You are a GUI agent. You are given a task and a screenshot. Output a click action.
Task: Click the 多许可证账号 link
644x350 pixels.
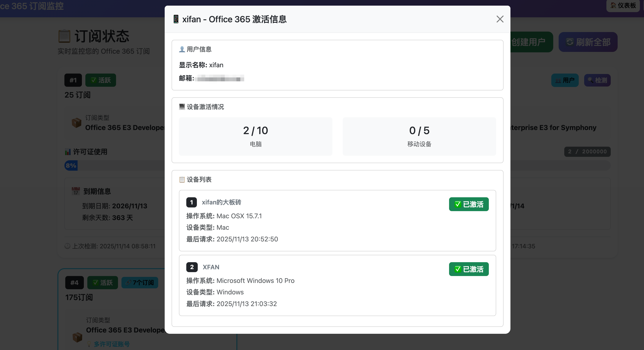click(112, 344)
